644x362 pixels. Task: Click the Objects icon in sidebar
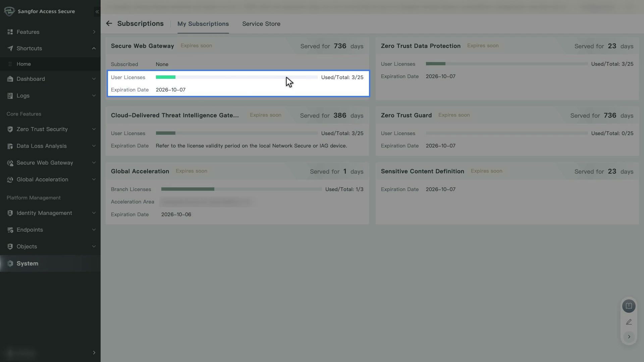(10, 246)
